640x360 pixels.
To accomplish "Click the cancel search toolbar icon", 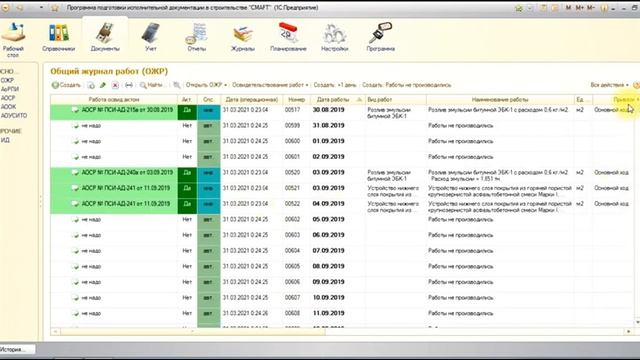I will [x=176, y=85].
